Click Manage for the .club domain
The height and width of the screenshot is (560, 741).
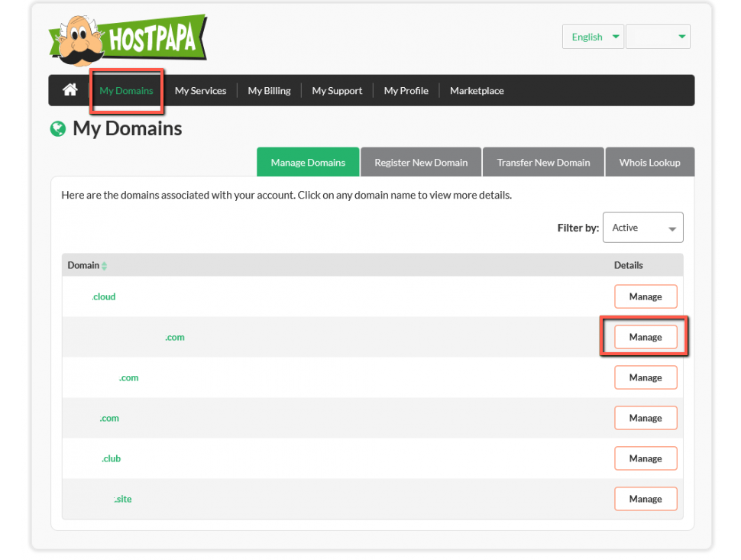point(646,458)
